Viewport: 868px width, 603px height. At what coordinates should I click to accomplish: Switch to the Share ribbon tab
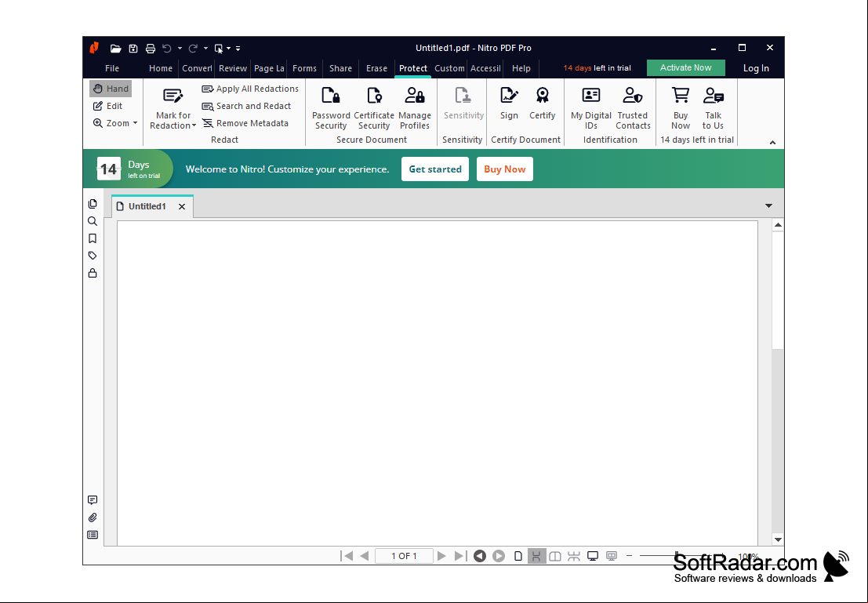tap(340, 68)
